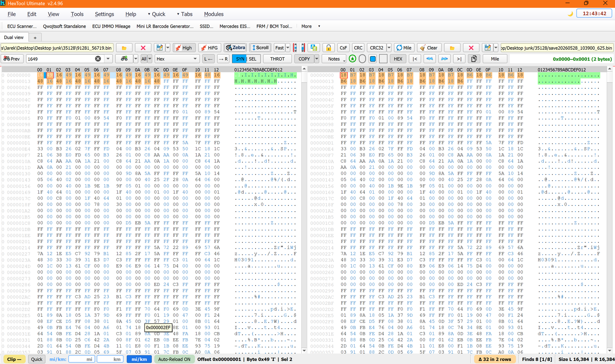Click the Clear broom button
615x364 pixels.
[x=429, y=48]
